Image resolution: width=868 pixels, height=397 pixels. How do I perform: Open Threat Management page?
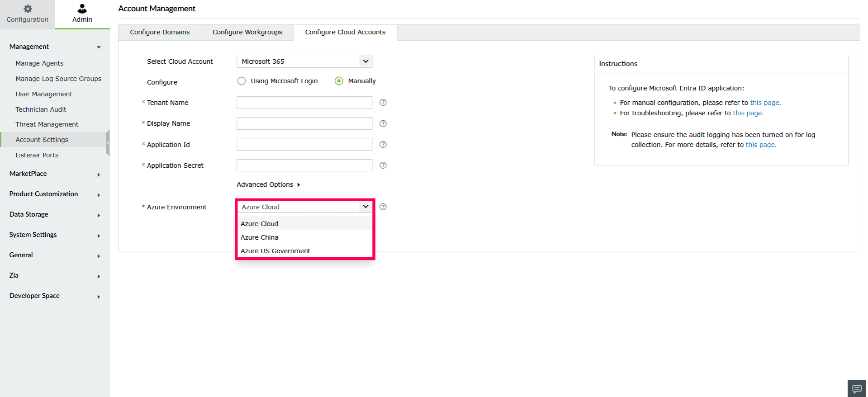(47, 124)
